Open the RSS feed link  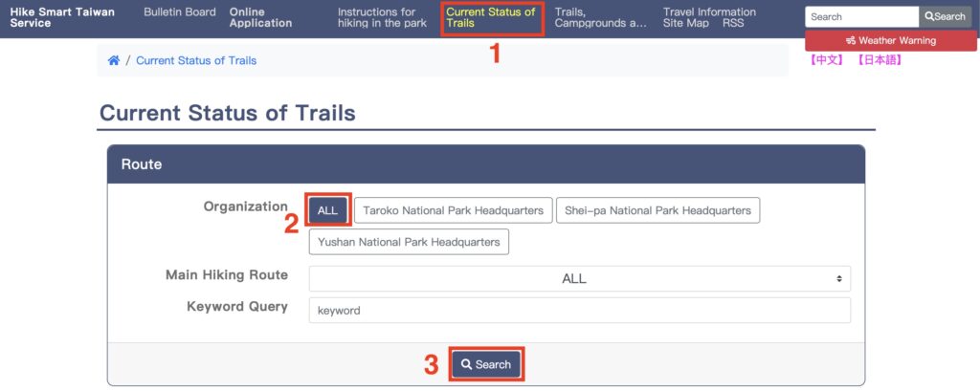click(x=733, y=23)
